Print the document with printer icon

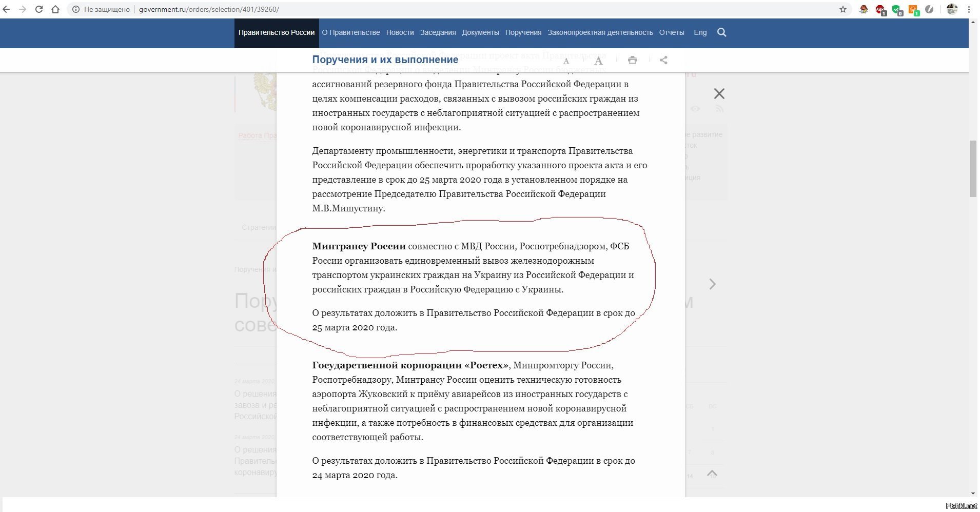(632, 60)
